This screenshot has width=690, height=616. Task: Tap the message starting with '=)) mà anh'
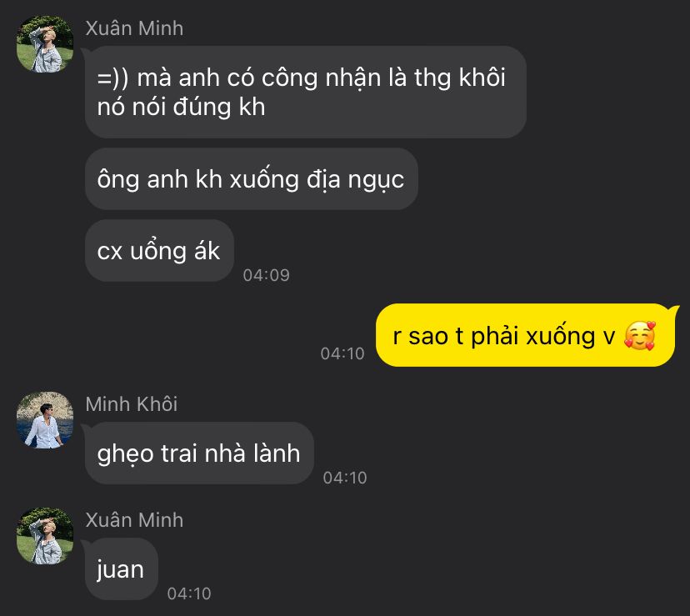point(305,92)
